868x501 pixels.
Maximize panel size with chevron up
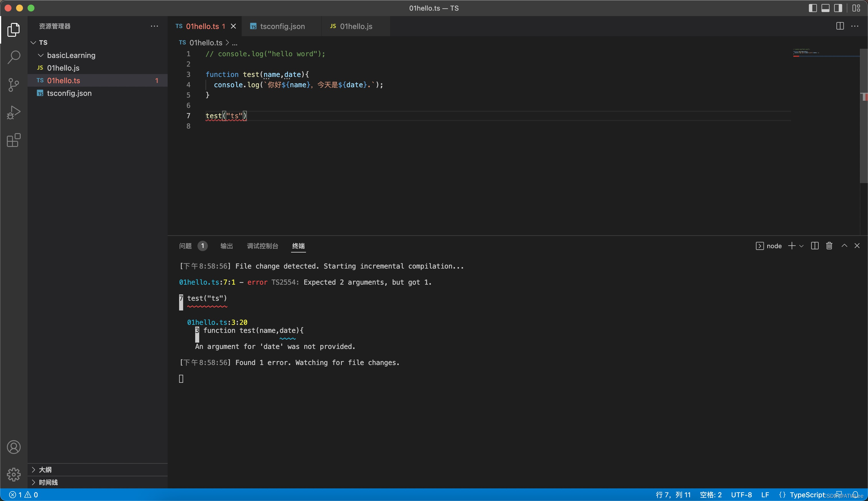[844, 246]
